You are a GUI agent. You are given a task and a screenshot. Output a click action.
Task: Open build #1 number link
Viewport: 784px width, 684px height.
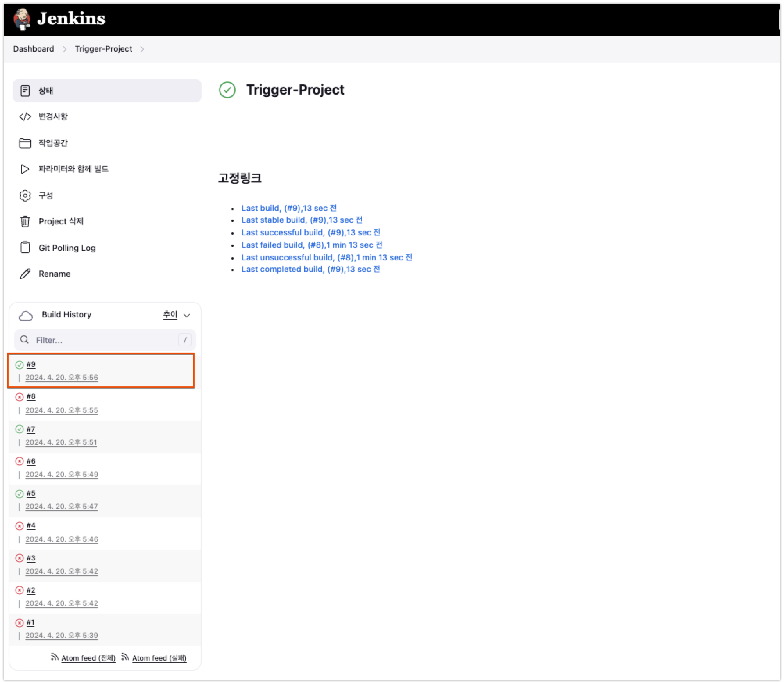point(30,622)
